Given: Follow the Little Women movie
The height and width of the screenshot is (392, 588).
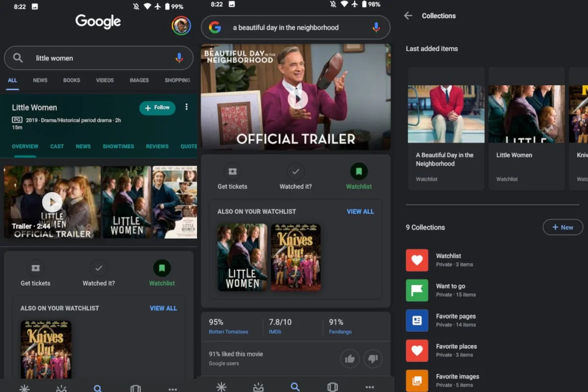Looking at the screenshot, I should pos(157,108).
